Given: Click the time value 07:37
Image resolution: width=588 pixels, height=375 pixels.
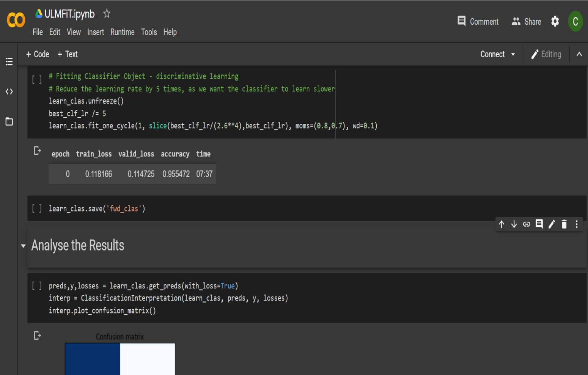Looking at the screenshot, I should point(204,174).
